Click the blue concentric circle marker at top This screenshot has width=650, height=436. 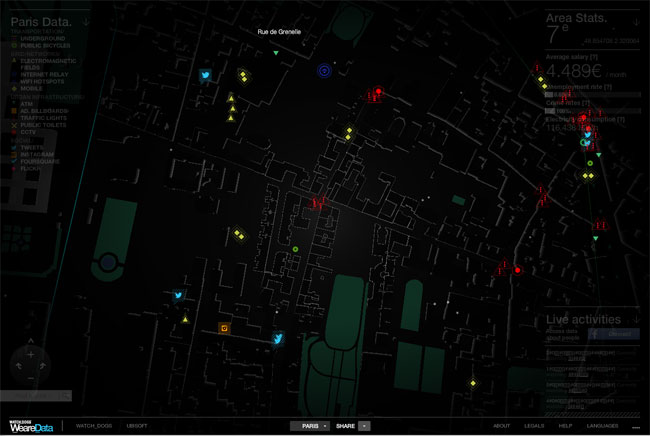[x=324, y=71]
